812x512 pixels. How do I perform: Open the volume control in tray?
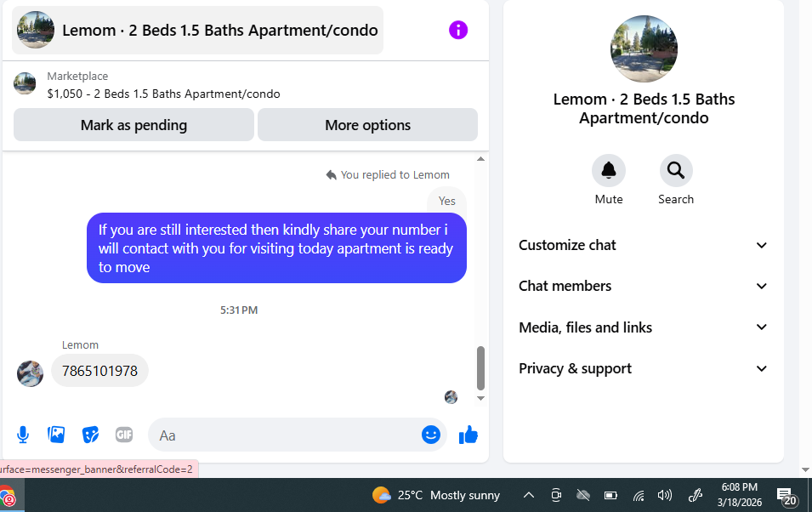click(665, 496)
